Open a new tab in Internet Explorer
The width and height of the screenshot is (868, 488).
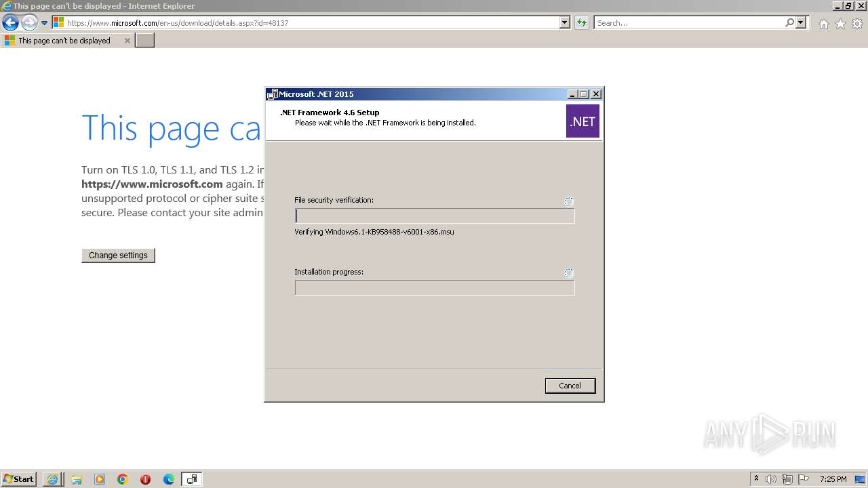coord(145,41)
